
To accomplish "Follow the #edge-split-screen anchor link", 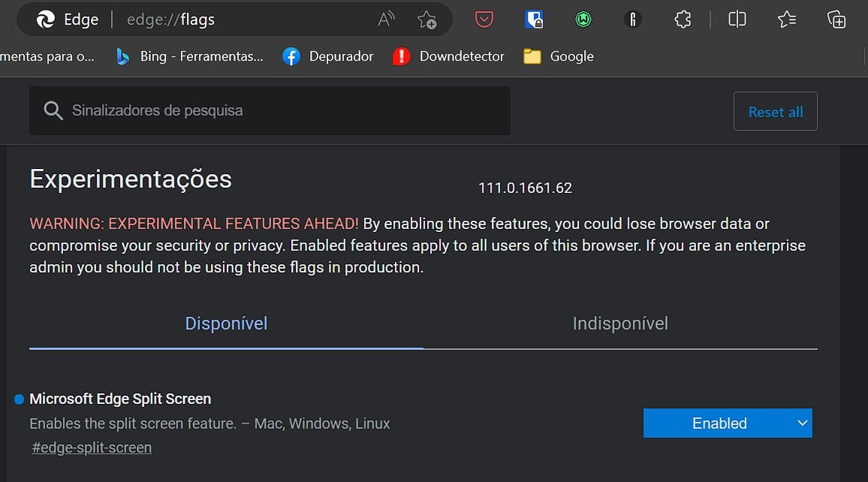I will [92, 447].
